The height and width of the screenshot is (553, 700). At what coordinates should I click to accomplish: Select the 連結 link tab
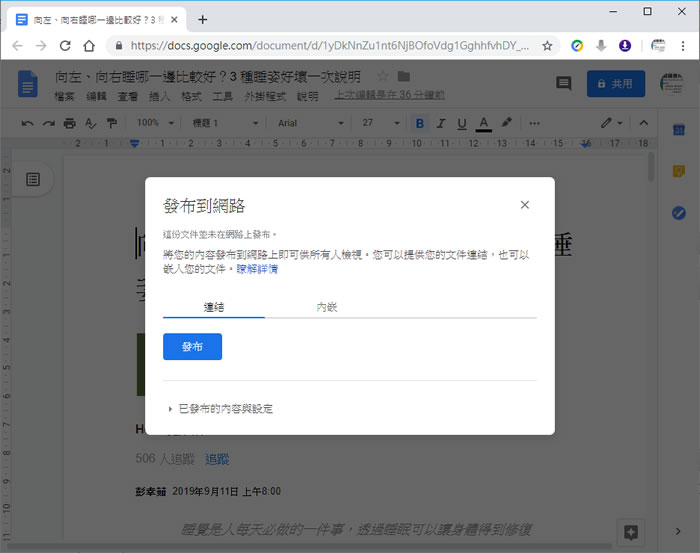(214, 307)
